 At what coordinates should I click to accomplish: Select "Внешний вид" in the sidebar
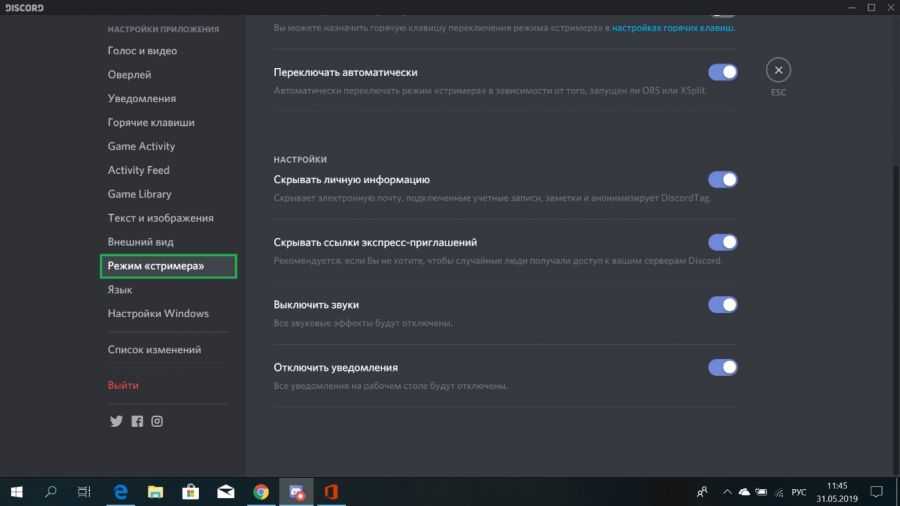(x=141, y=242)
